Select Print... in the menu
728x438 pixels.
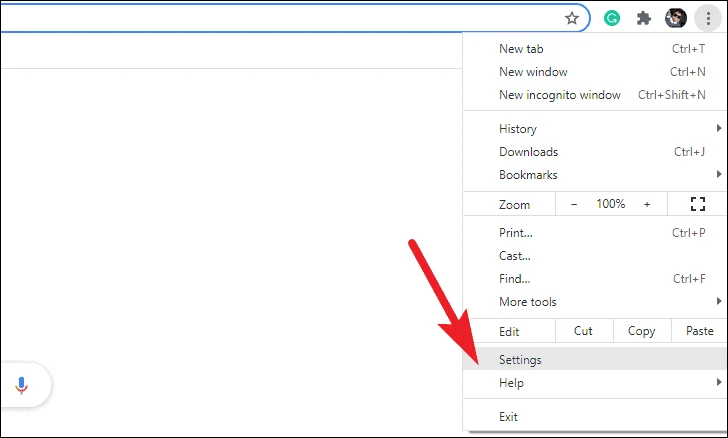(x=595, y=233)
